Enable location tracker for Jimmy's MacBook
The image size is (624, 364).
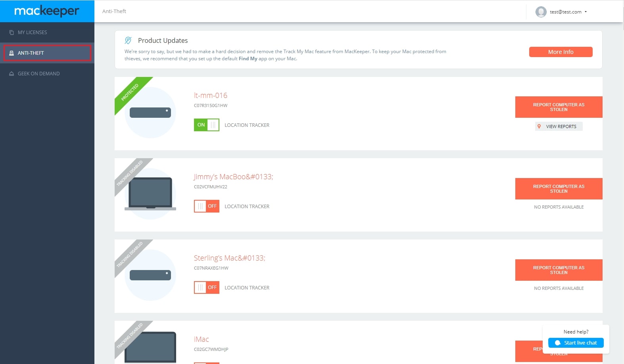206,206
